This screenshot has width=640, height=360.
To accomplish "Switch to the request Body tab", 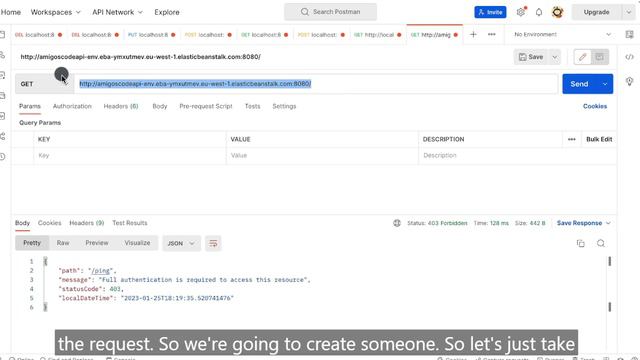I will (x=160, y=106).
